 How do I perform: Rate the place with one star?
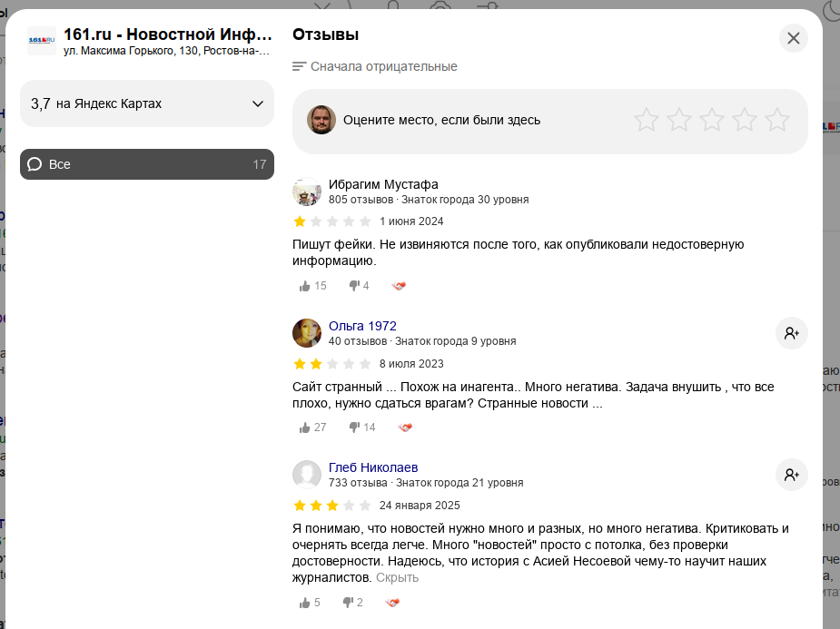pos(646,120)
